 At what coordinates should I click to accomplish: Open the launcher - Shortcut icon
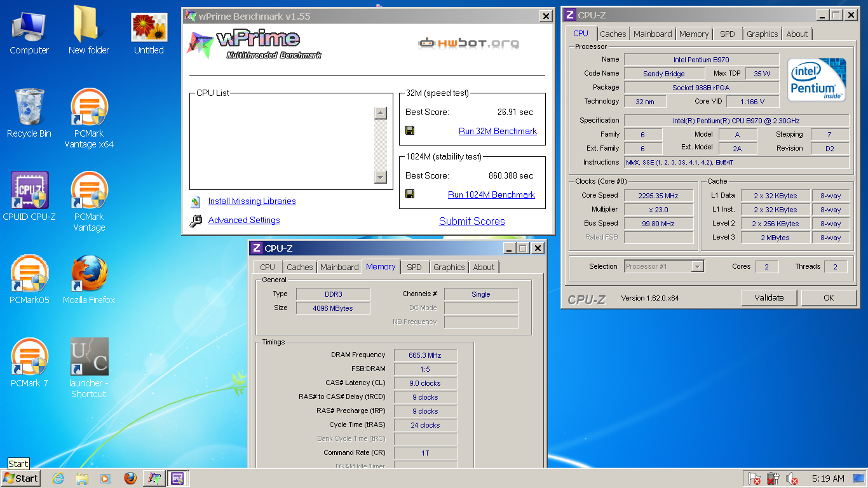click(x=89, y=368)
